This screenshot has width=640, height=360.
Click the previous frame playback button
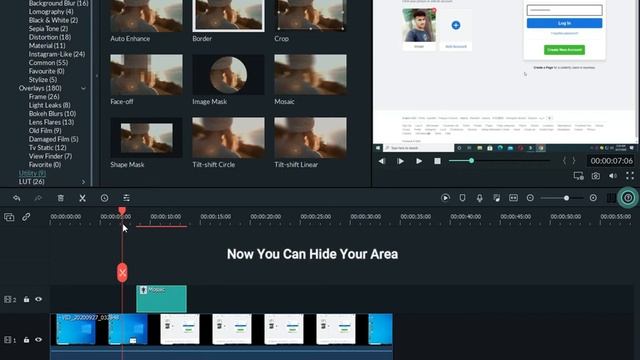382,161
